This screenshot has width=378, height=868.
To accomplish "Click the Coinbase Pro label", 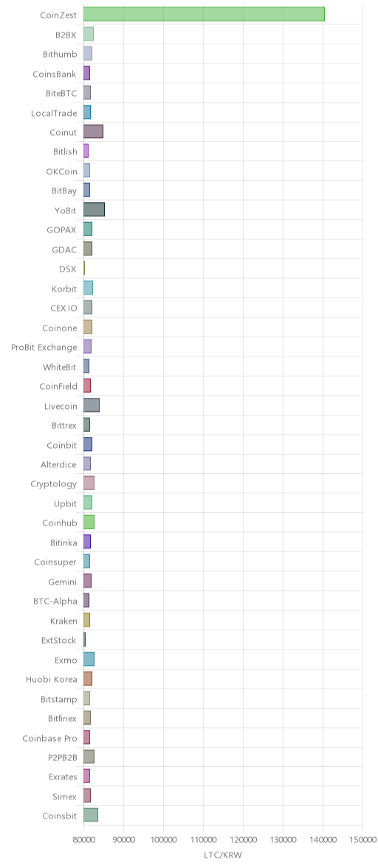I will [x=49, y=738].
